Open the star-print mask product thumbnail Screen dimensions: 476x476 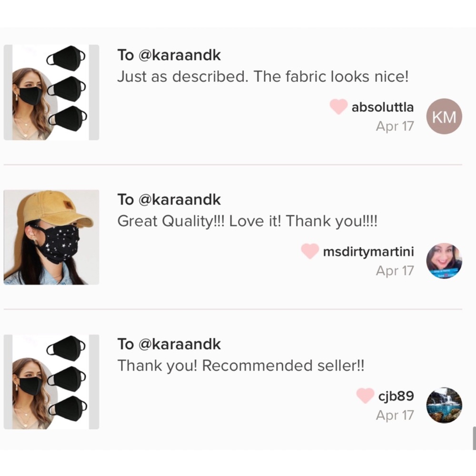[x=51, y=237]
